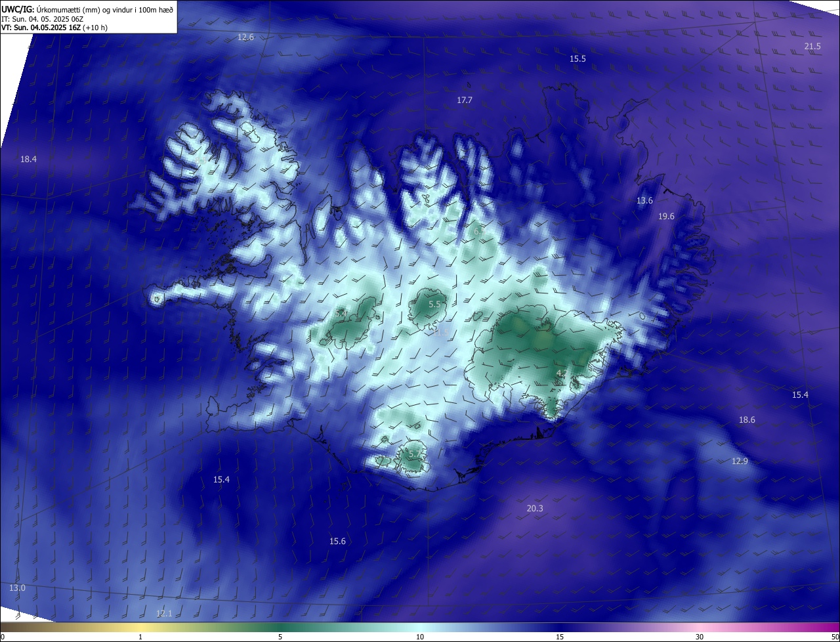
Task: Click the 15.5 value label on the map
Action: point(577,59)
